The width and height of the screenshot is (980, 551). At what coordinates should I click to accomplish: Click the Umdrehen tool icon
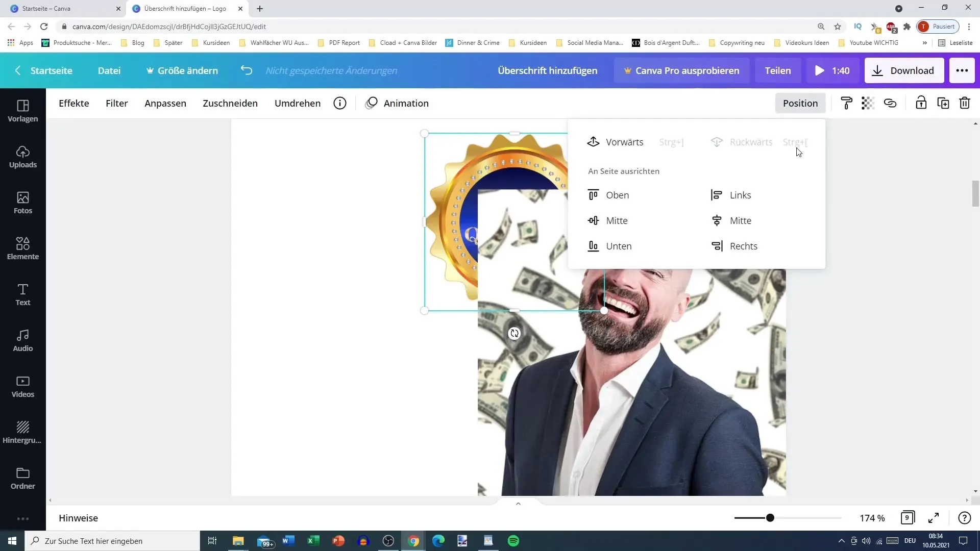pyautogui.click(x=298, y=103)
